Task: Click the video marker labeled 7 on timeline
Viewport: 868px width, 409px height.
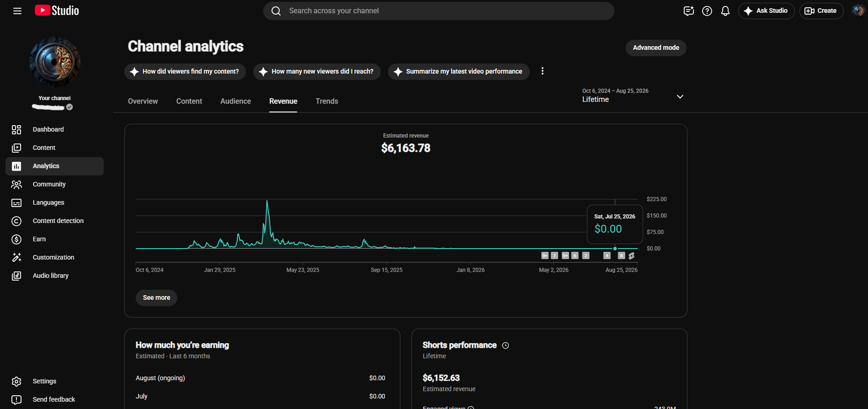Action: [x=554, y=255]
